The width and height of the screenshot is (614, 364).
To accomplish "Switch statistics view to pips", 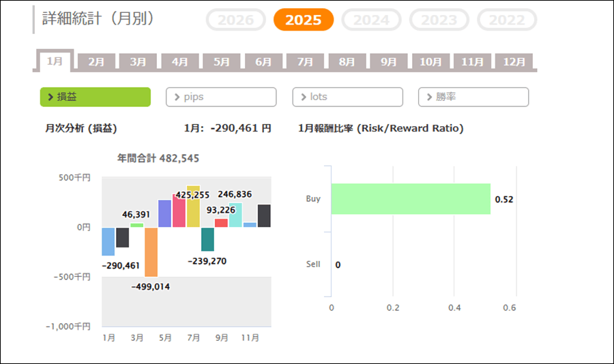I will tap(221, 97).
